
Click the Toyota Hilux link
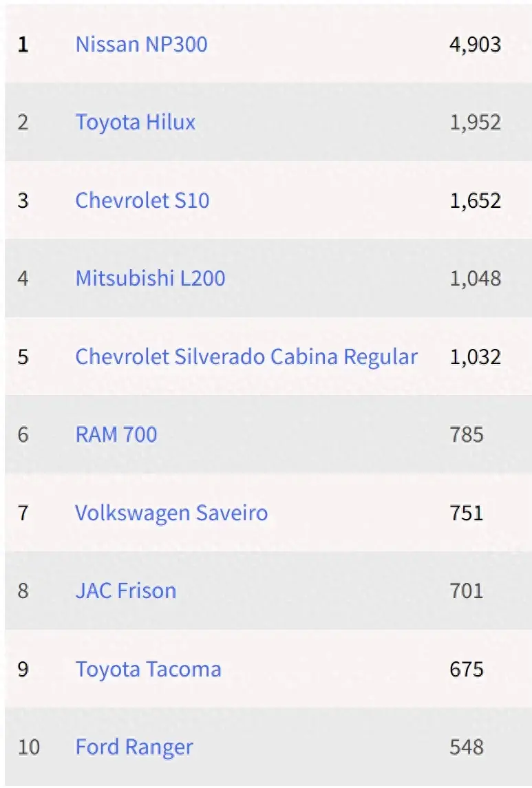click(136, 123)
